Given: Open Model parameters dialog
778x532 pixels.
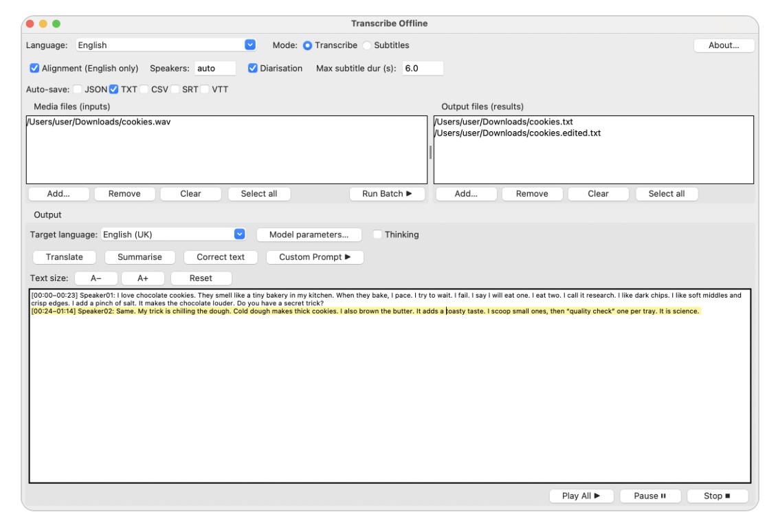Looking at the screenshot, I should pos(309,234).
